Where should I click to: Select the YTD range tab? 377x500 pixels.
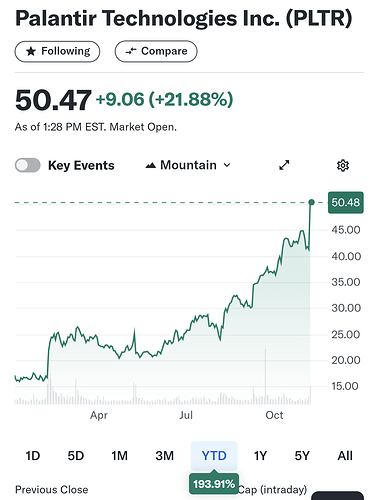tap(214, 456)
